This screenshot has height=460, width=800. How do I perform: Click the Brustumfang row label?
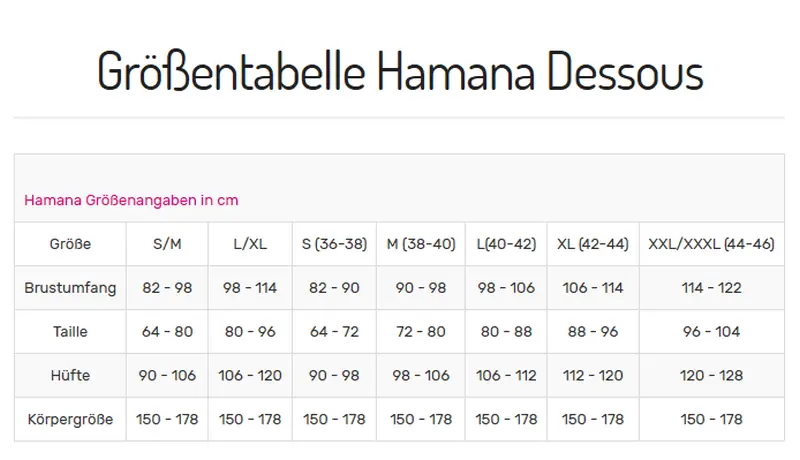coord(70,288)
